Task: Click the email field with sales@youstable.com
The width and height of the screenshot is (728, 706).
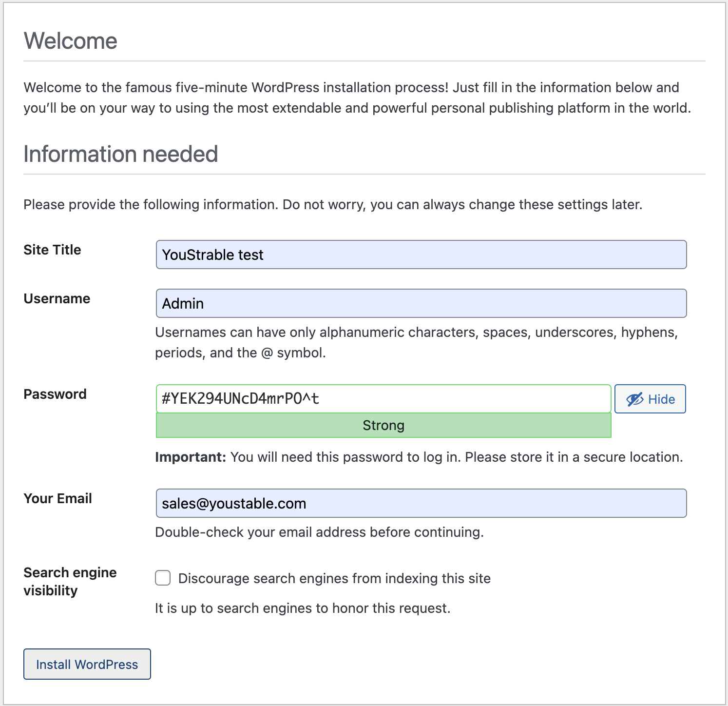Action: (x=421, y=503)
